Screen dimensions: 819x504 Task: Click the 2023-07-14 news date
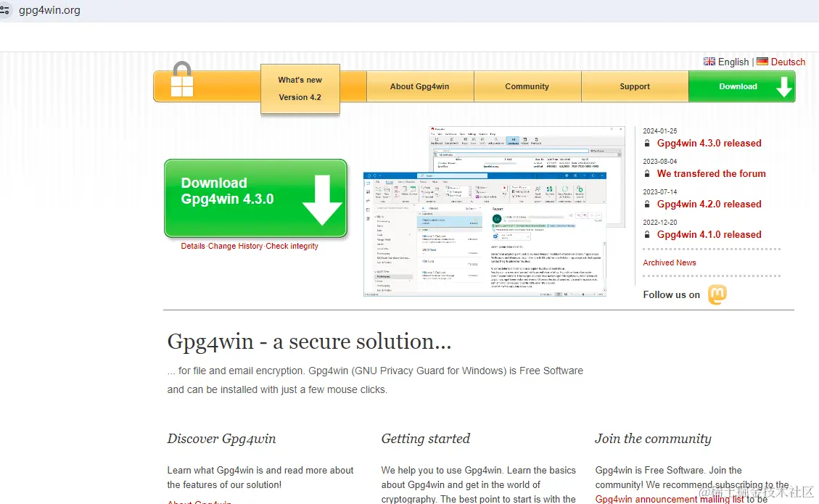659,191
